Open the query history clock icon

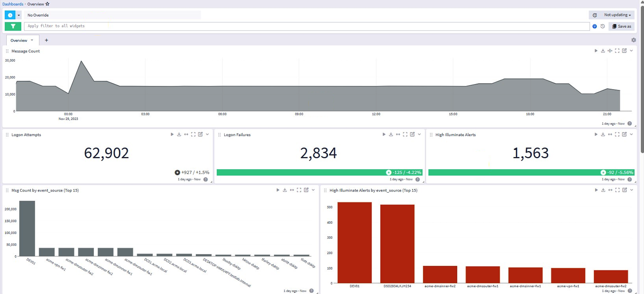coord(603,26)
